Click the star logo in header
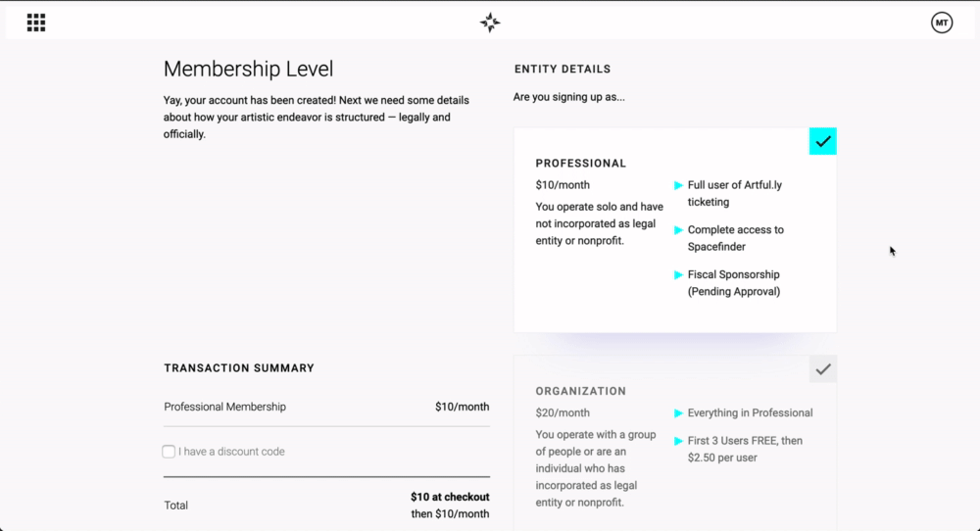This screenshot has height=531, width=980. (x=490, y=23)
